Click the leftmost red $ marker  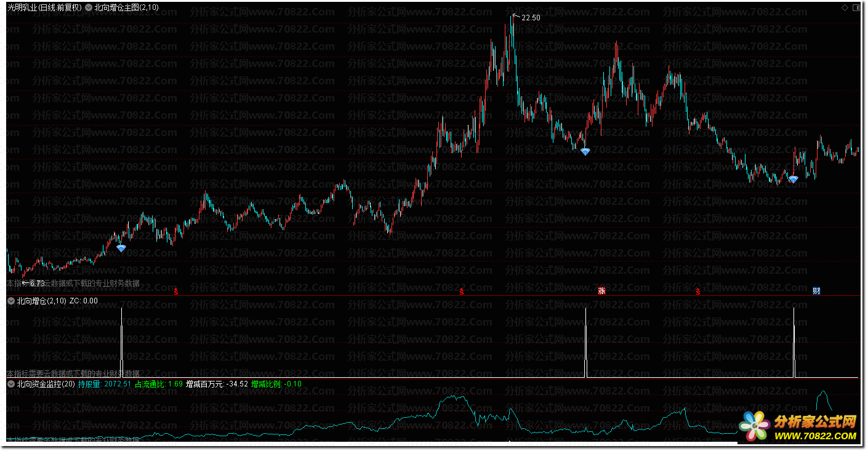coord(176,291)
